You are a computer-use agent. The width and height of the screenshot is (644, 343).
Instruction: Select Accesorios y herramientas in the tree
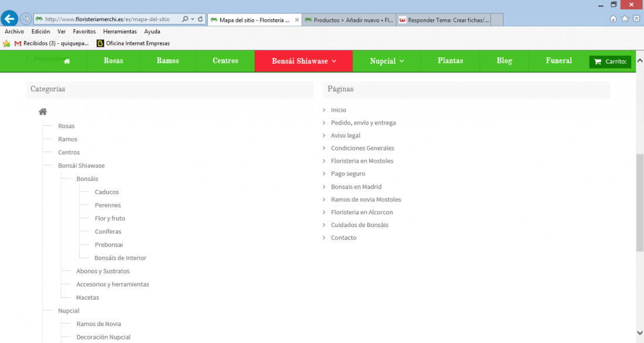[x=112, y=284]
